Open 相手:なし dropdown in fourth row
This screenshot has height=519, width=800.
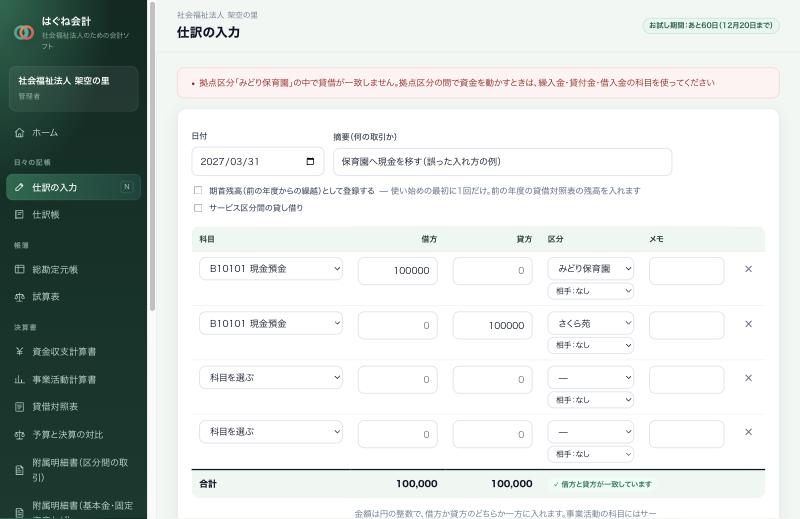point(591,454)
